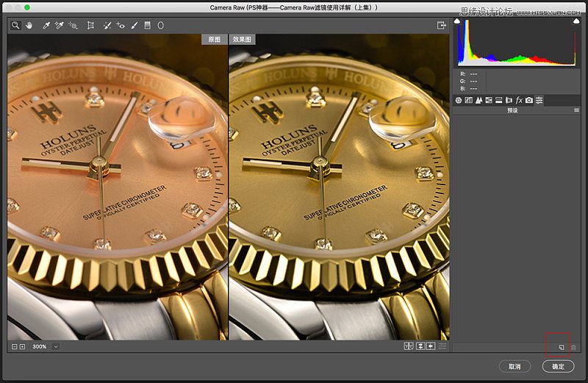Click the 预设 panel title
Screen dimensions: 588x383
512,110
